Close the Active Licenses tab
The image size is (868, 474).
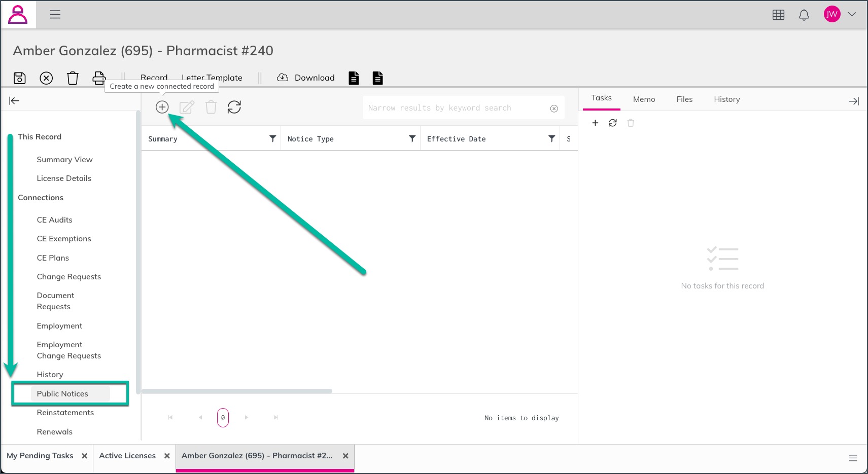167,456
